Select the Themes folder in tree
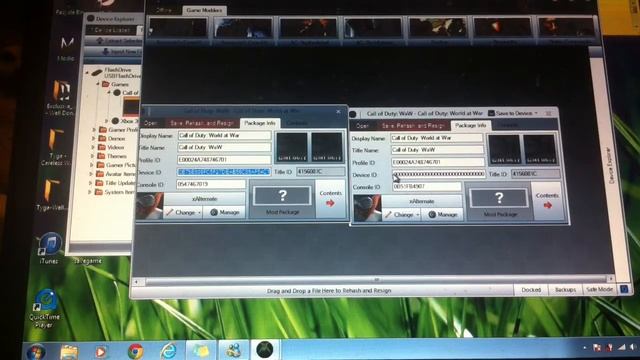The image size is (640, 360). [x=113, y=156]
